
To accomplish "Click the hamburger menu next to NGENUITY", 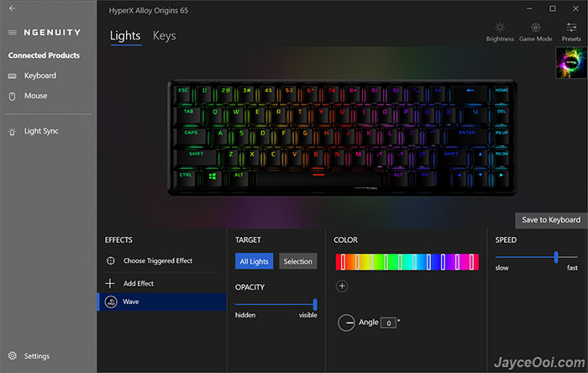I will [x=13, y=33].
